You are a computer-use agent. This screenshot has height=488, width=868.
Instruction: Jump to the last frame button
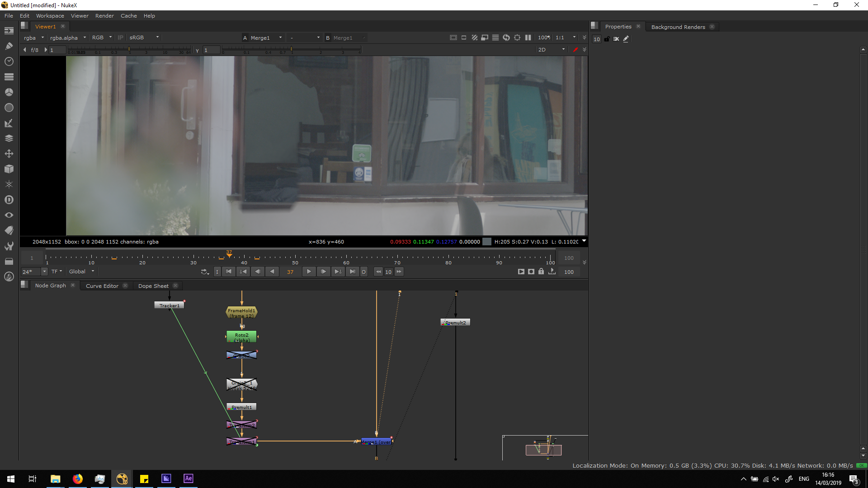pos(352,272)
